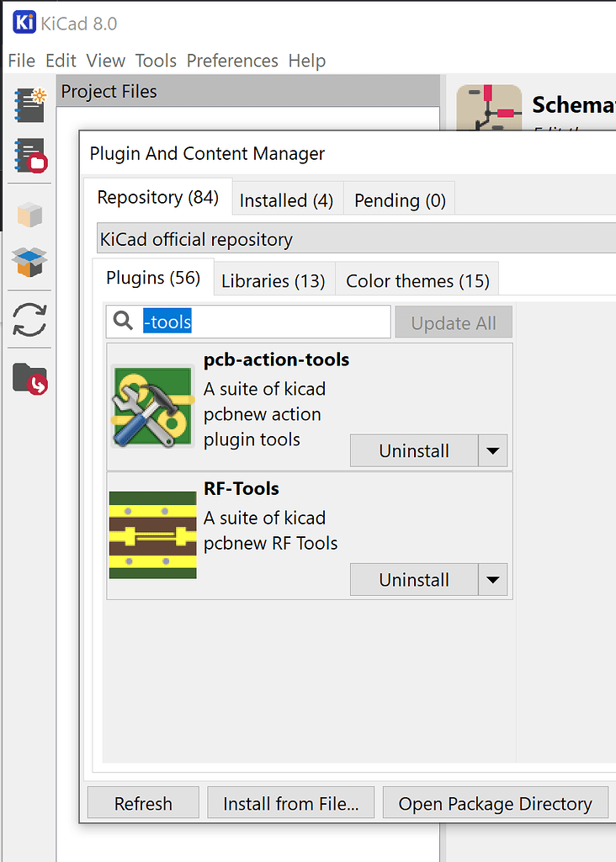The height and width of the screenshot is (862, 616).
Task: Click the archive project box icon
Action: point(29,215)
